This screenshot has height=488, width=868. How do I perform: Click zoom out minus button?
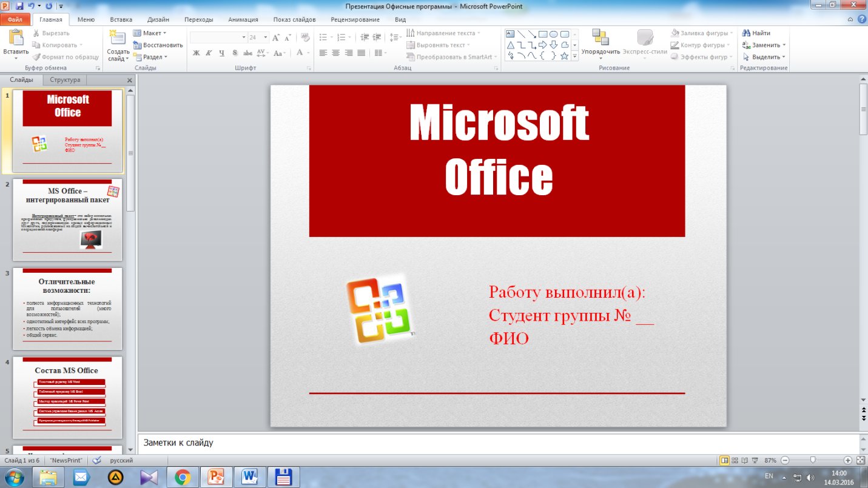[786, 461]
